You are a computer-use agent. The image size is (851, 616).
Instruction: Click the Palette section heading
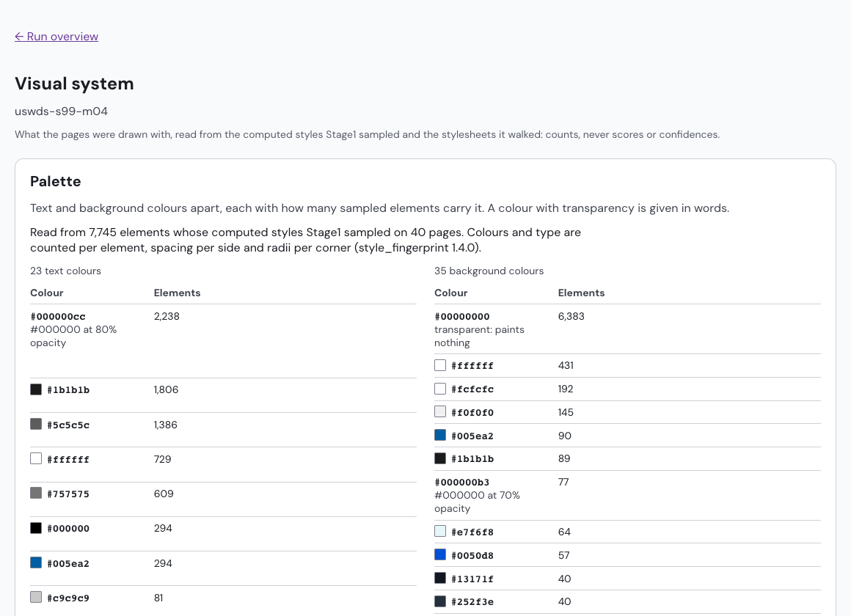click(55, 181)
